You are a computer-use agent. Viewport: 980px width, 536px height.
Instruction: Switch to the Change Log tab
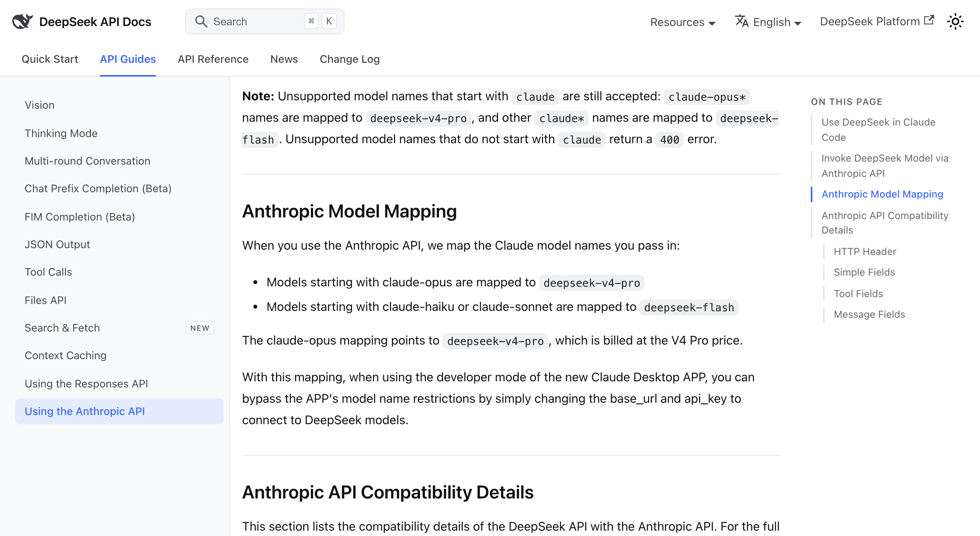pyautogui.click(x=350, y=59)
